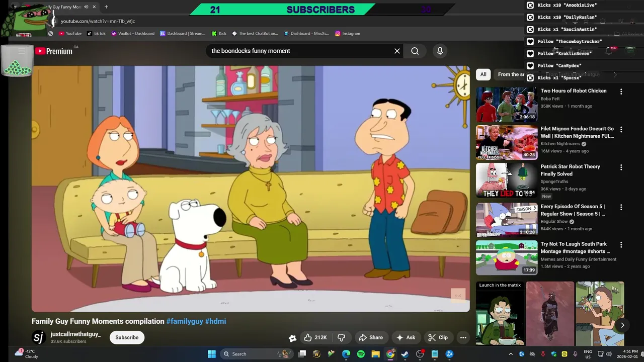Click the #hdmi hashtag
Screen dimensions: 644x362
[x=215, y=321]
